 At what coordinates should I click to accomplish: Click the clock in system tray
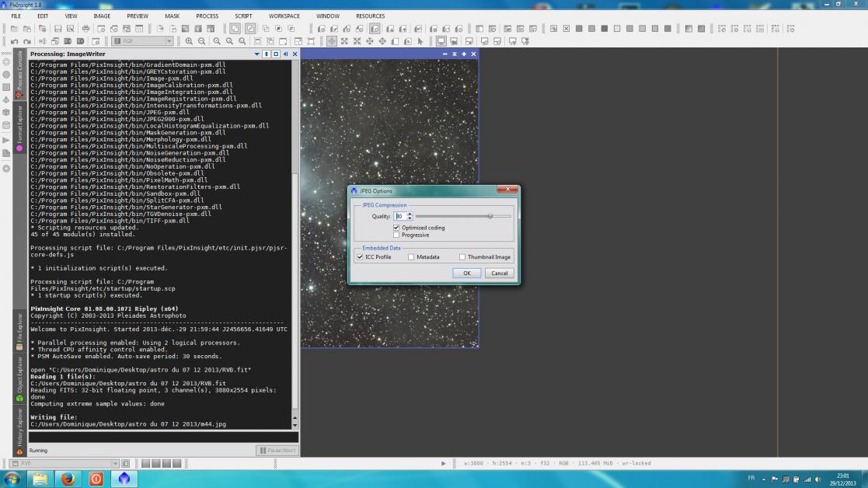point(843,479)
